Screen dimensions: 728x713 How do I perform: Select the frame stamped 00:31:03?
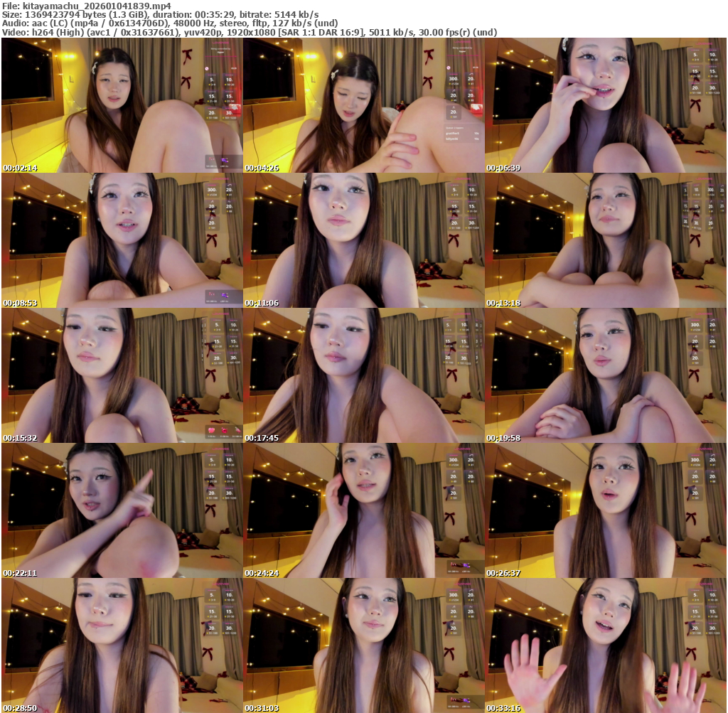pos(363,645)
